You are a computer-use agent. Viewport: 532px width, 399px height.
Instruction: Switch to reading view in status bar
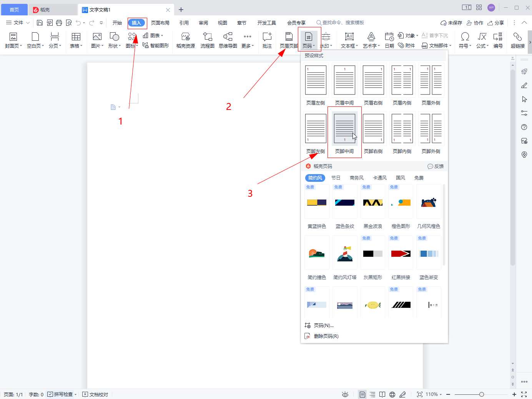click(382, 394)
